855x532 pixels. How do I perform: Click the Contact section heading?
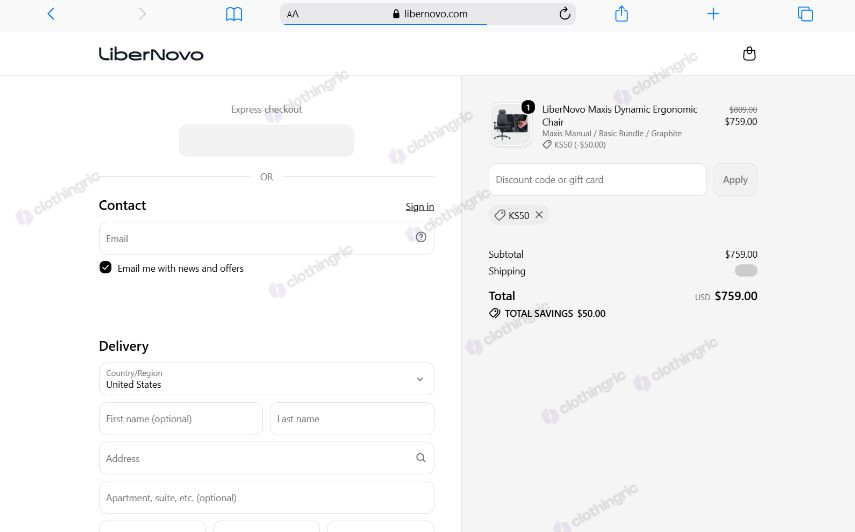(122, 205)
